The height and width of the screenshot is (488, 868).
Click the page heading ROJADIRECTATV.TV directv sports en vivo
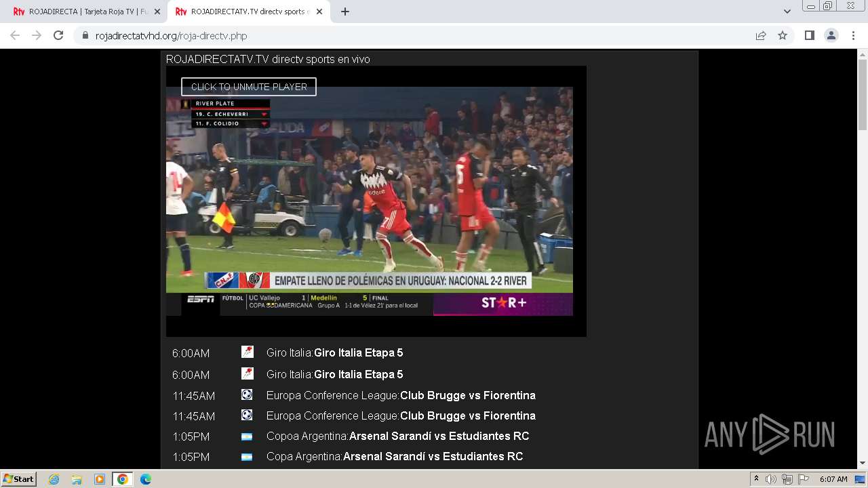pos(268,60)
